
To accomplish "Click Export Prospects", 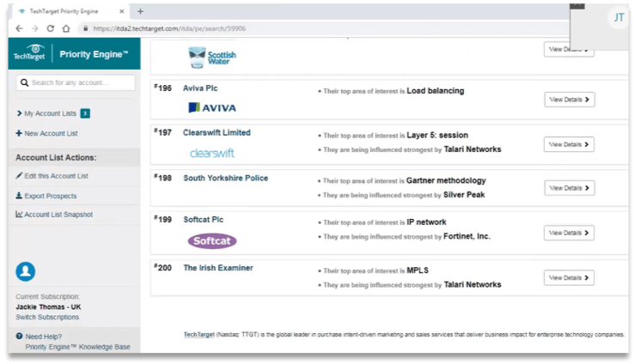I will pos(46,196).
